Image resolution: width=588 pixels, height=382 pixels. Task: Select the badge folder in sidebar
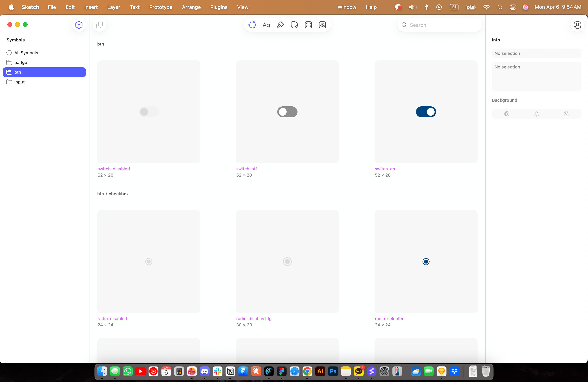pyautogui.click(x=21, y=62)
